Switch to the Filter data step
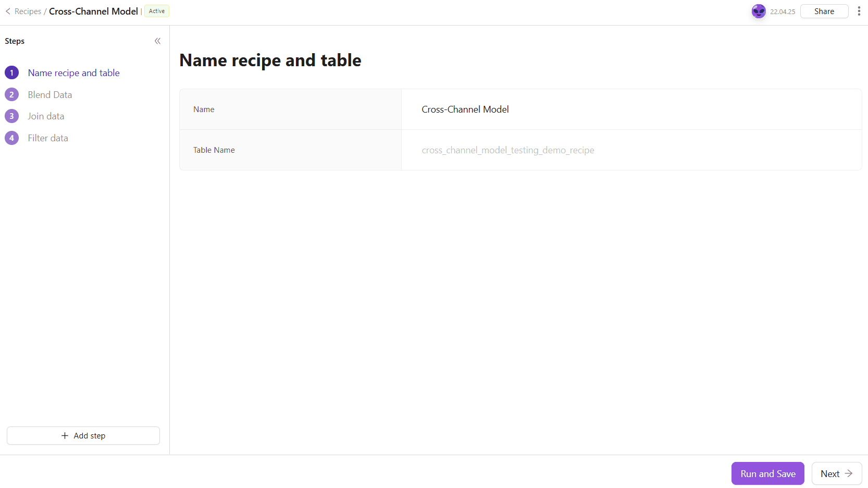868x488 pixels. click(48, 138)
